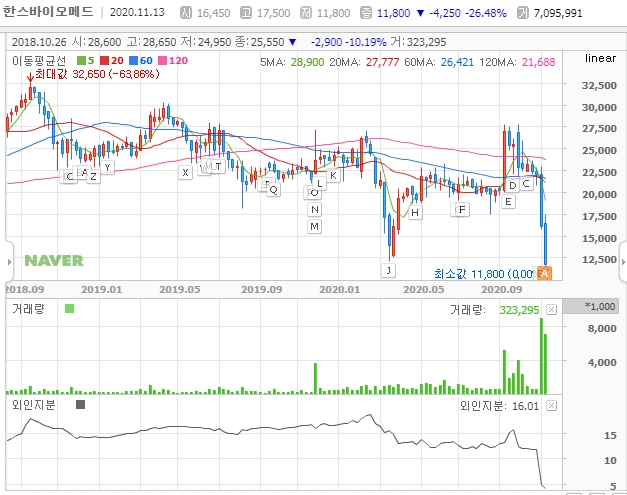Click the tallest volume bar

(x=541, y=356)
